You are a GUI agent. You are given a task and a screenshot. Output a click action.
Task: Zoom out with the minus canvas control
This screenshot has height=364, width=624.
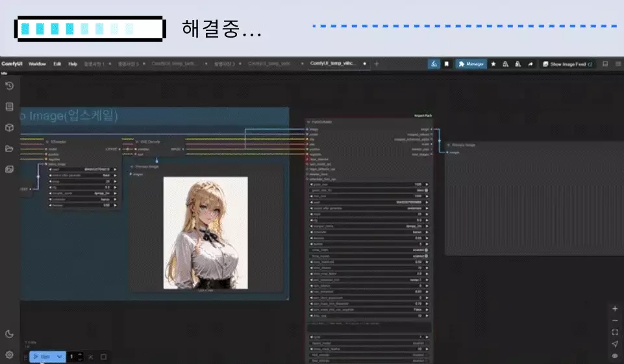click(x=615, y=321)
